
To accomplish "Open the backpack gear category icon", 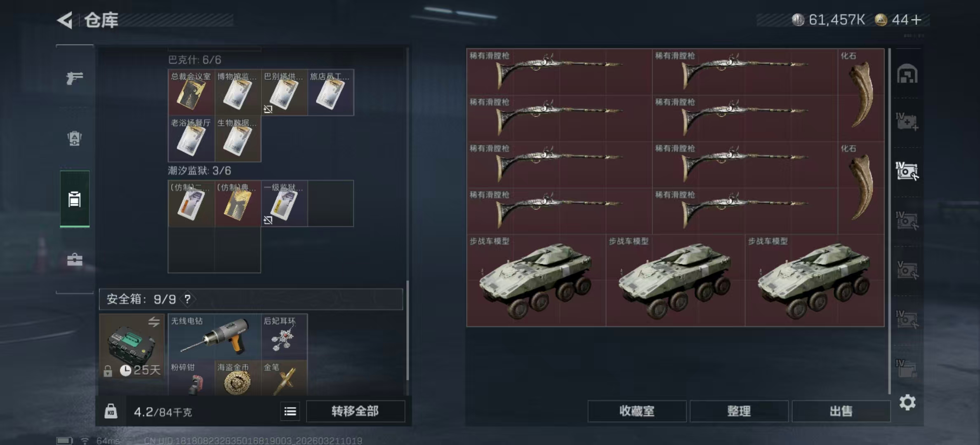I will [75, 138].
